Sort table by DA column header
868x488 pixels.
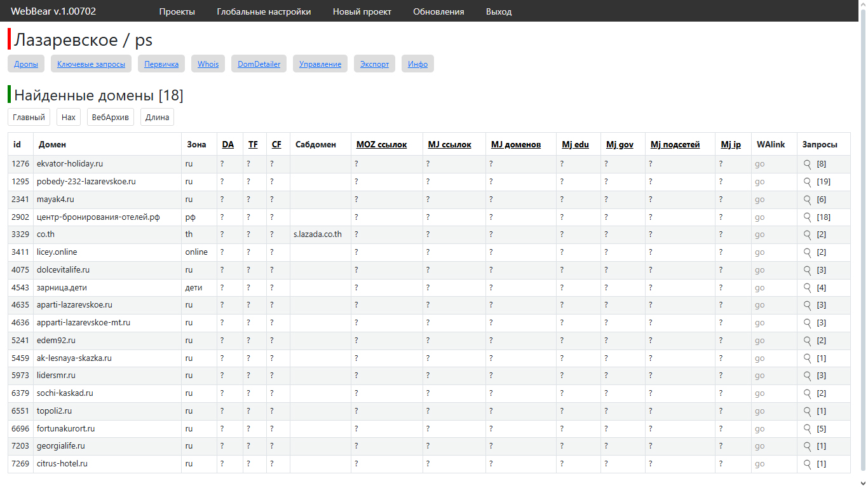(228, 145)
